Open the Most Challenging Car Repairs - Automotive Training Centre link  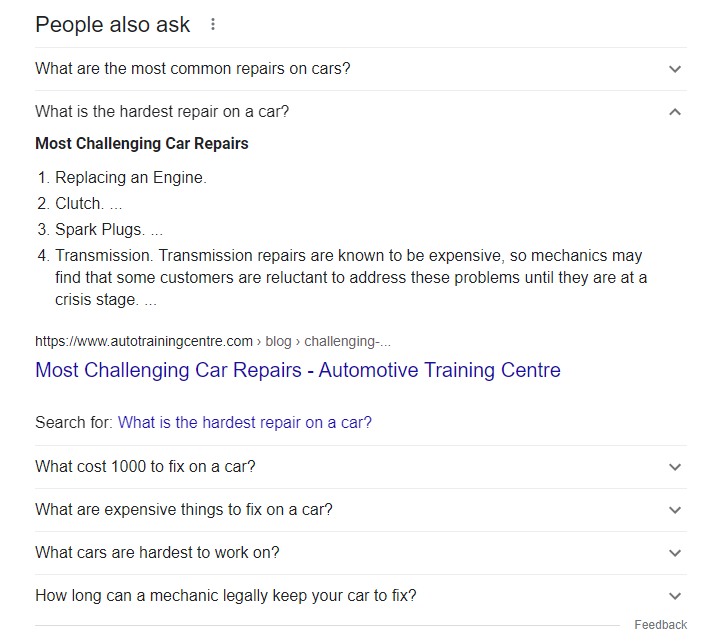point(298,371)
